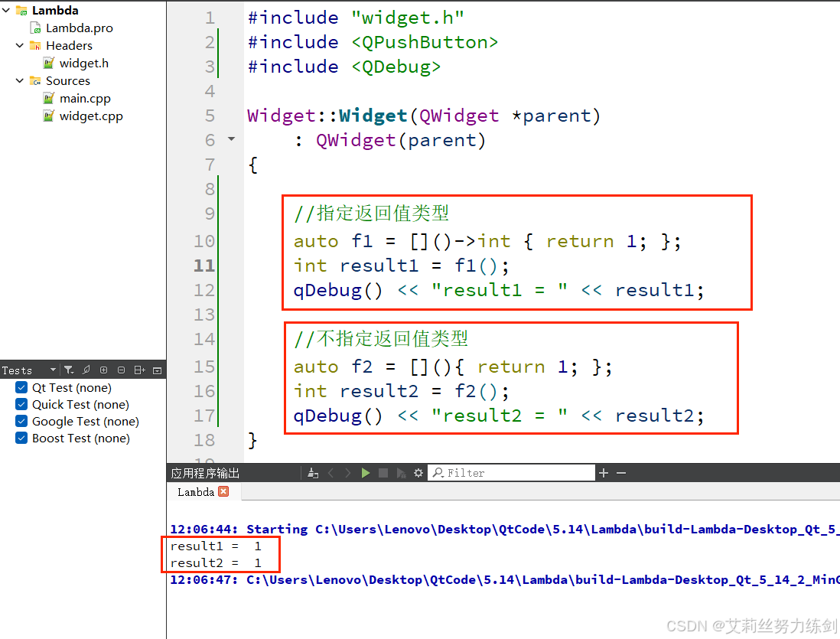Click line number 11 in gutter
The height and width of the screenshot is (639, 840).
click(x=204, y=266)
